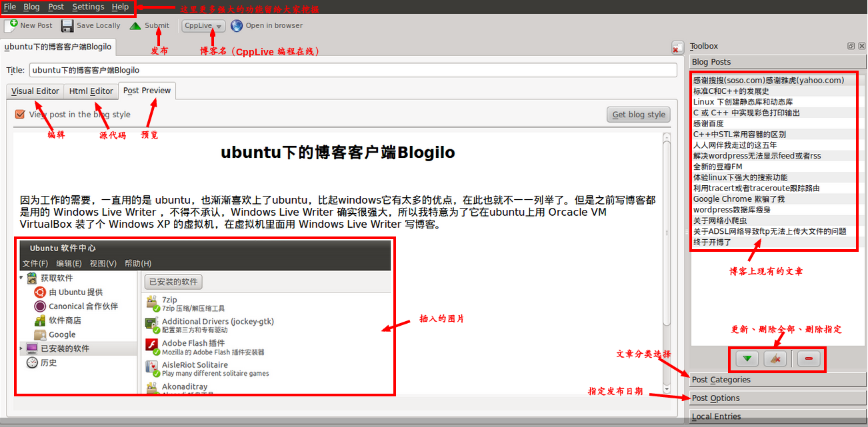Click the Open in browser globe icon
This screenshot has height=427, width=868.
point(237,26)
